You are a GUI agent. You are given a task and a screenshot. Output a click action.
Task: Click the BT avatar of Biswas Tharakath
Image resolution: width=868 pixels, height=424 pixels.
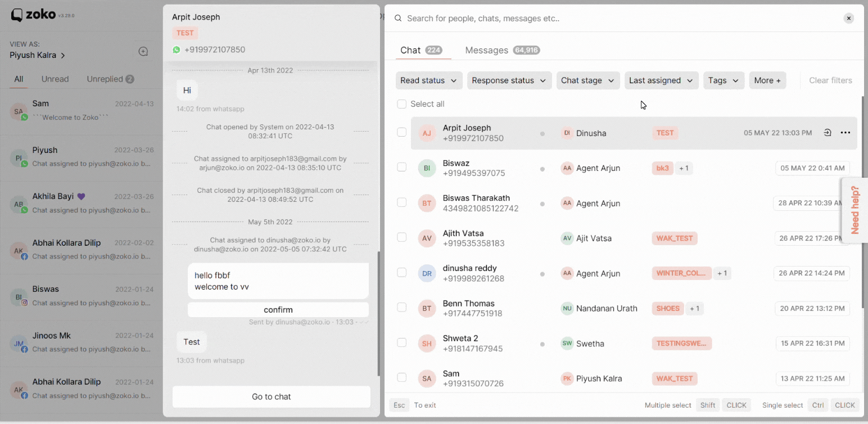tap(427, 203)
